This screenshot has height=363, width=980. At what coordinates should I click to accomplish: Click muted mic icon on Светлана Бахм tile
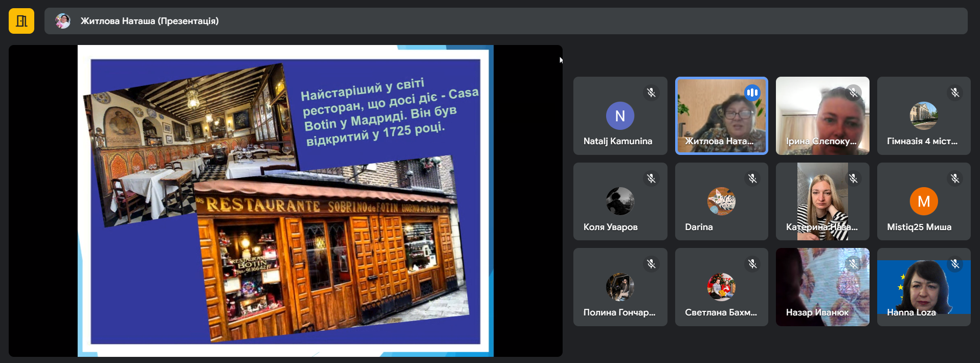click(752, 264)
